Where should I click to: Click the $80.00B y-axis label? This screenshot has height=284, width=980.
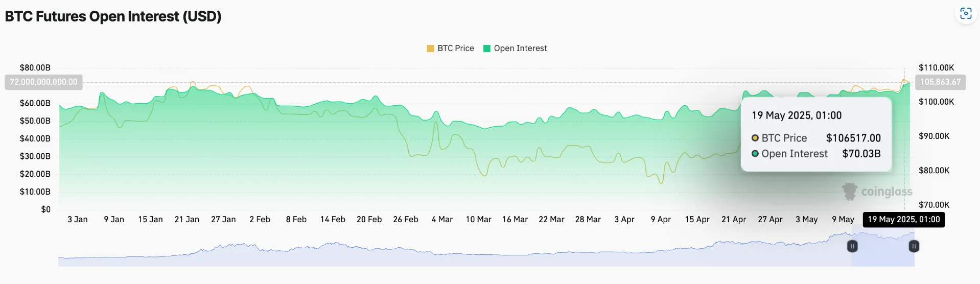pyautogui.click(x=35, y=67)
